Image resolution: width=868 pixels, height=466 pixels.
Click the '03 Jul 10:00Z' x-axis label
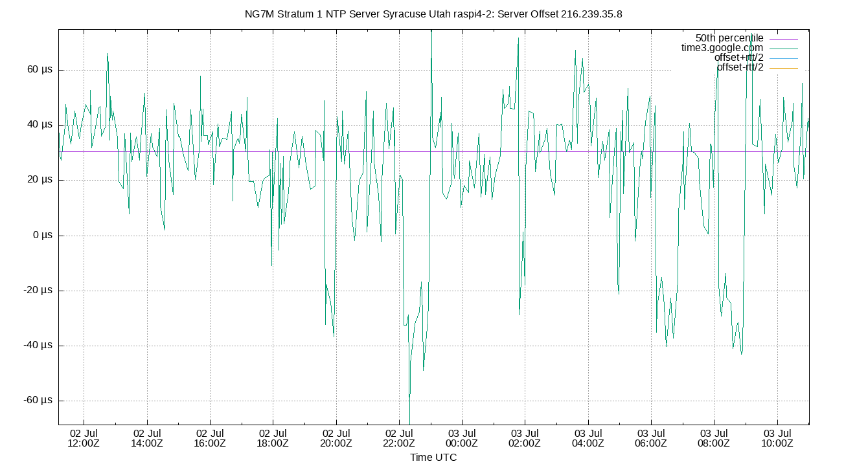point(777,438)
